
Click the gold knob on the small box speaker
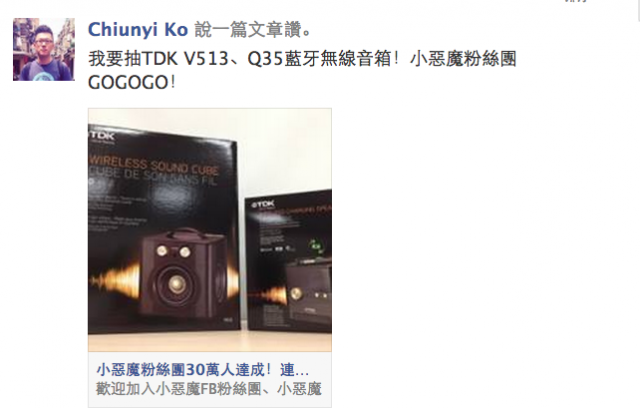296,293
